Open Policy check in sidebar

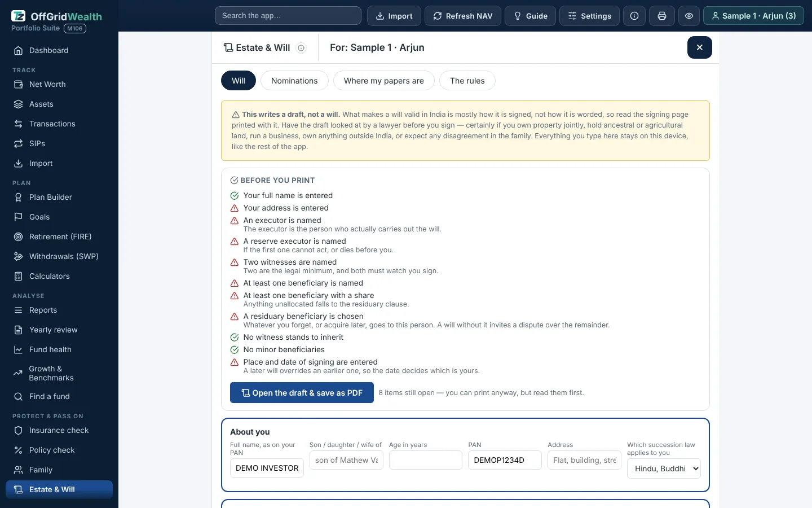coord(59,450)
